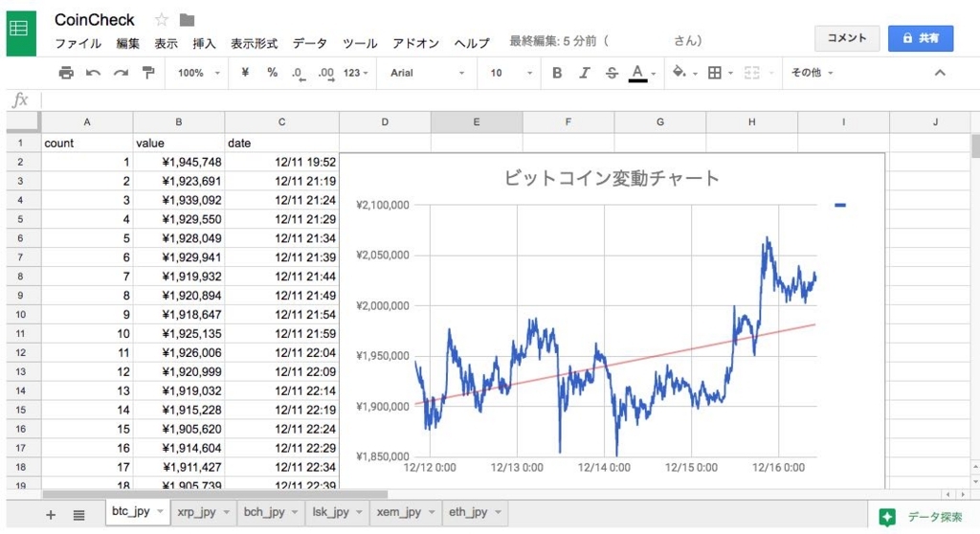Screen dimensions: 980x534
Task: Decrease decimal places
Action: tap(299, 73)
